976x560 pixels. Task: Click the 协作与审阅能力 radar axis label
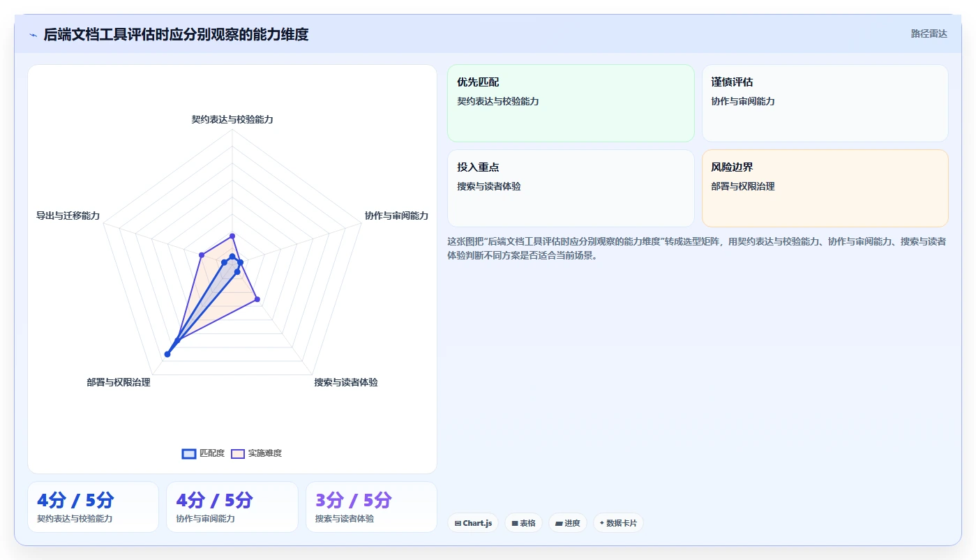(396, 215)
